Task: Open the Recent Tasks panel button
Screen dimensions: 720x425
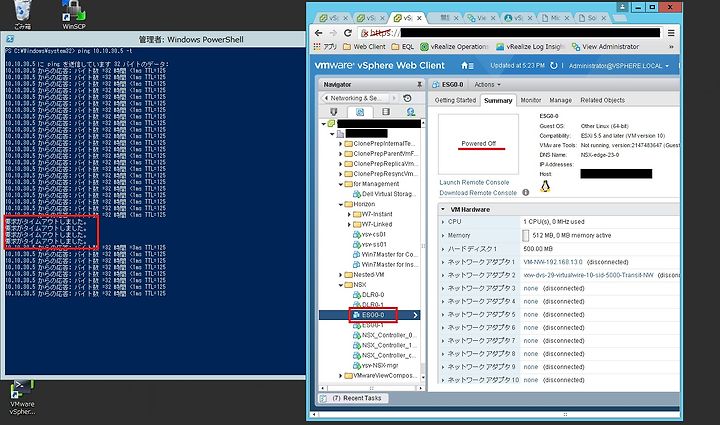Action: [x=354, y=398]
